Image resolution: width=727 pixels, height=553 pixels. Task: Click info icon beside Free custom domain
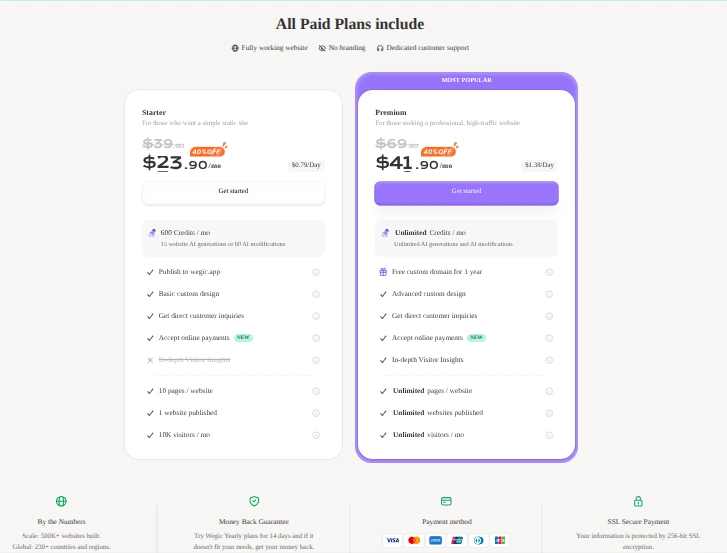[549, 272]
